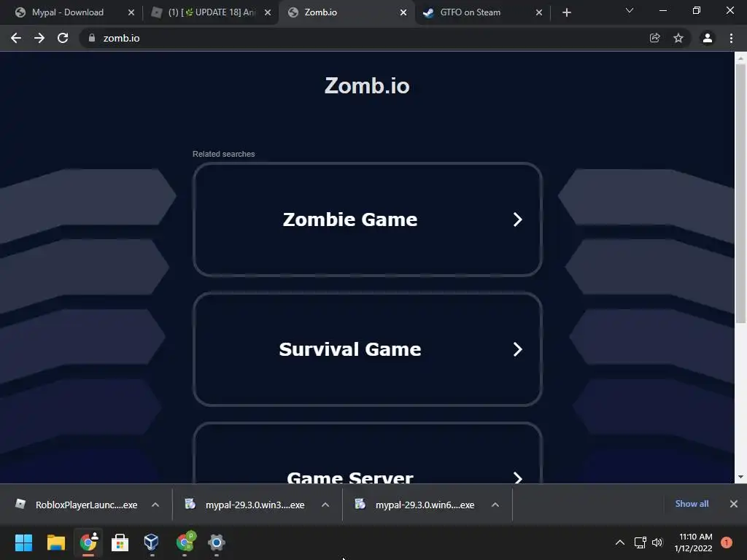The image size is (747, 560).
Task: Open Settings gear in taskbar
Action: click(x=216, y=542)
